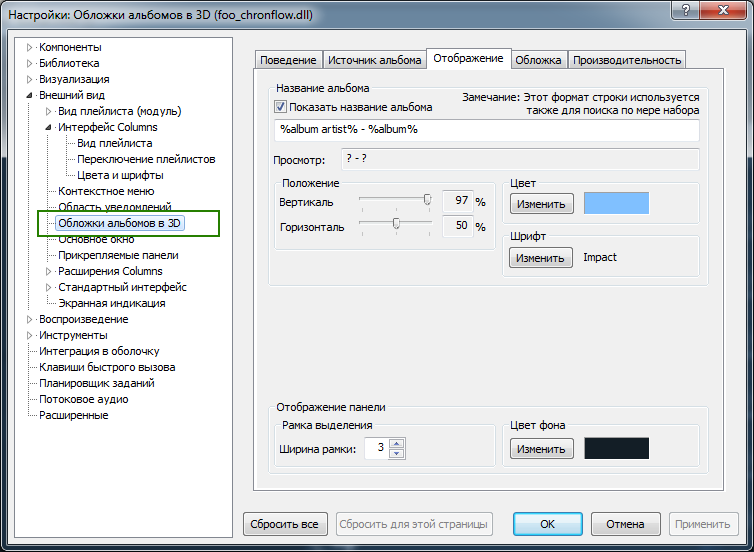Expand the Инструменты tree node

click(29, 335)
